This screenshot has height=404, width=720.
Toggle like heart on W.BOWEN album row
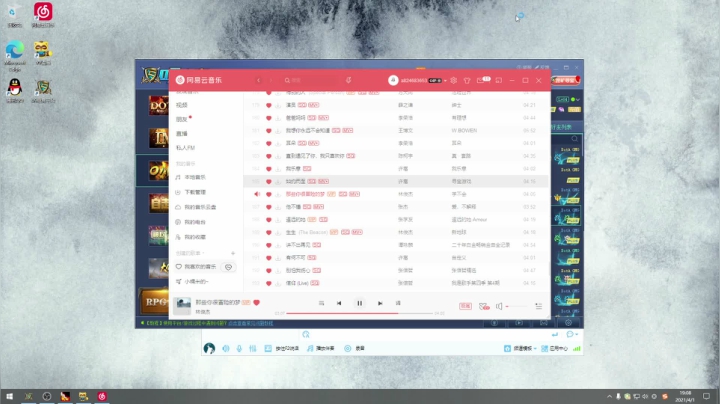pos(269,131)
